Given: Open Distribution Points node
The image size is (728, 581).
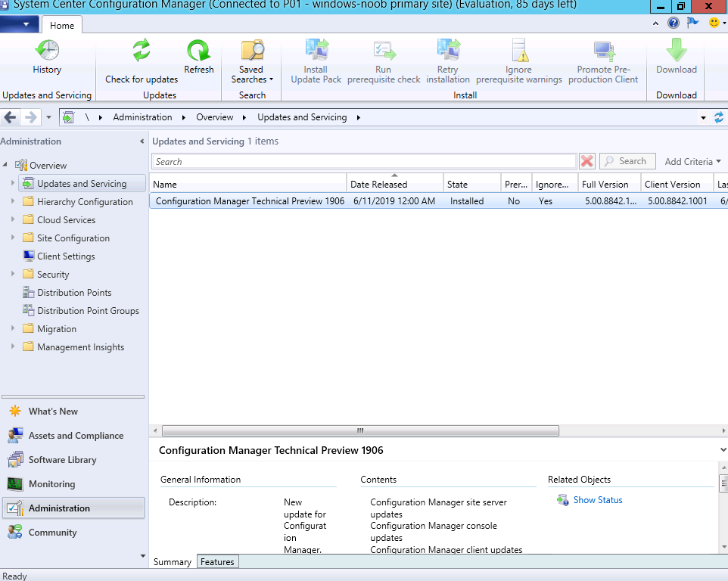Looking at the screenshot, I should coord(74,292).
